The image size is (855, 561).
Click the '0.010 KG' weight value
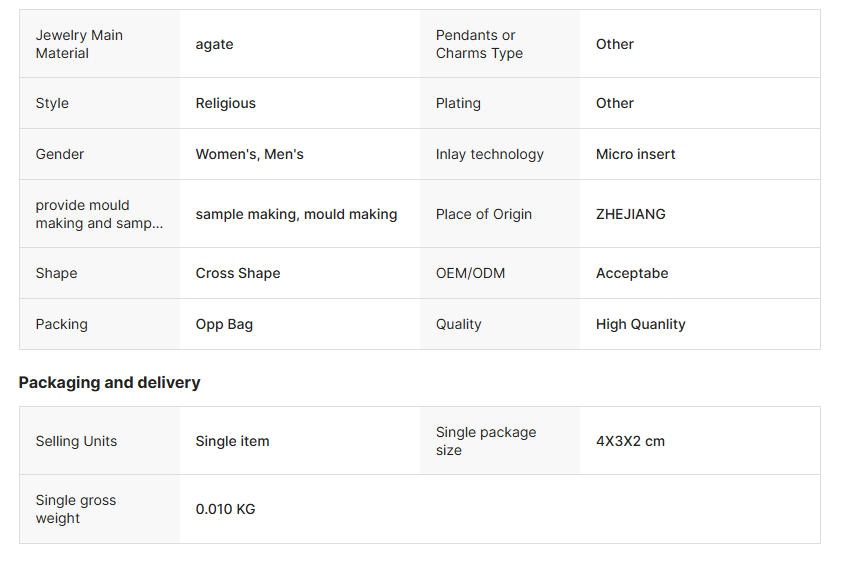(x=225, y=509)
